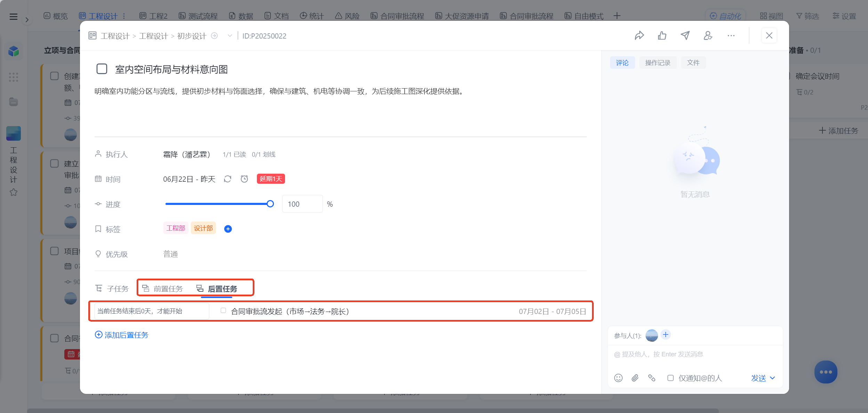Expand the breadcrumb status dropdown chevron

tap(230, 36)
